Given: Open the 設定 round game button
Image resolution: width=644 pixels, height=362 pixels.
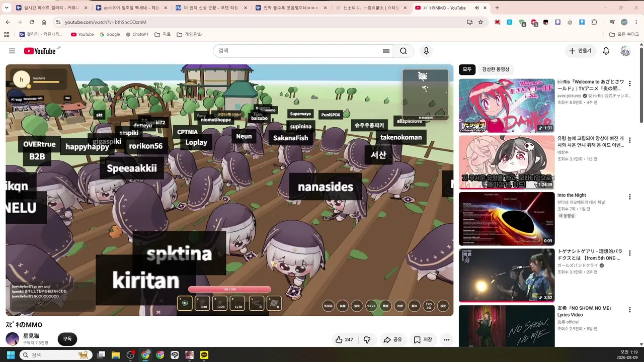Looking at the screenshot, I should click(x=443, y=306).
